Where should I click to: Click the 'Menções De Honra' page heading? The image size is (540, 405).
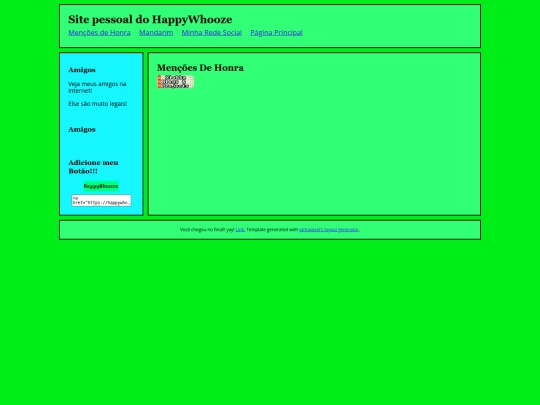pos(200,68)
